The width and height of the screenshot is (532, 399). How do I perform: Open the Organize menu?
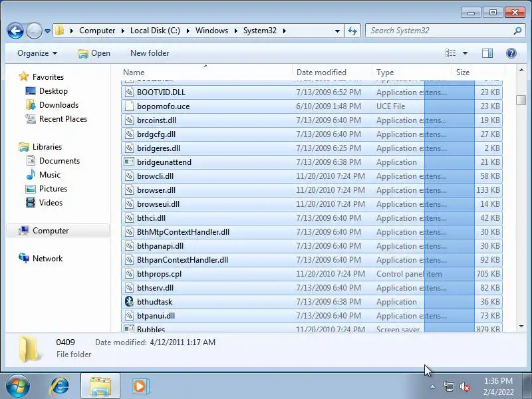click(37, 53)
